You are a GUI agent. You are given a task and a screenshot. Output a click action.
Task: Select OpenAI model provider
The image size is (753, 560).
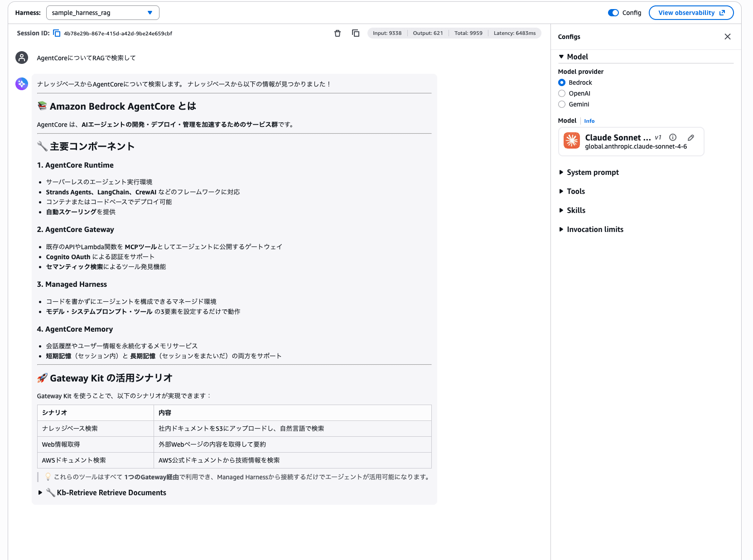click(x=562, y=93)
